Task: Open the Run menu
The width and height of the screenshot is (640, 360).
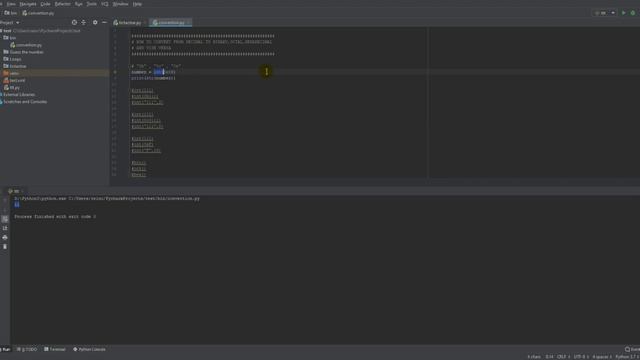Action: click(x=78, y=4)
